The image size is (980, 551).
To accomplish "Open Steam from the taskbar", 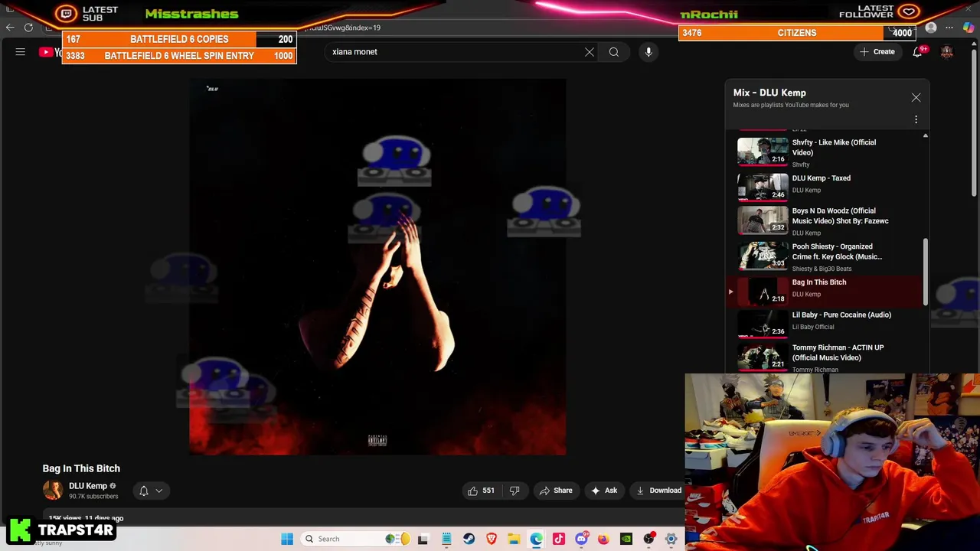I will click(x=469, y=539).
